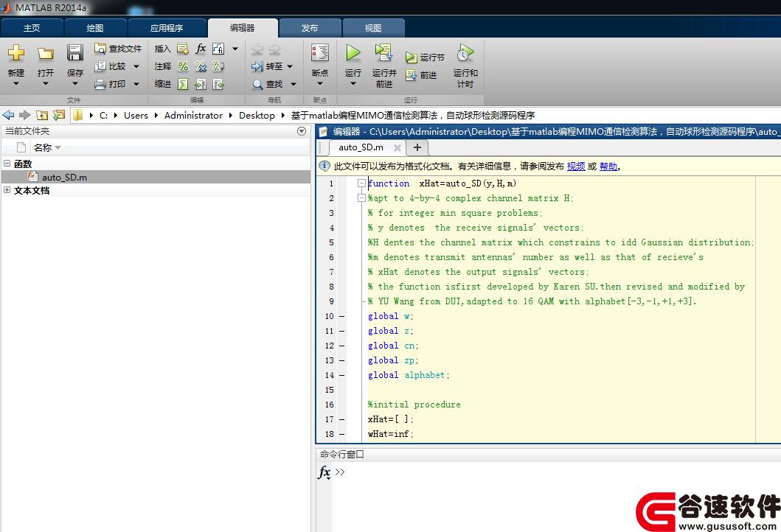Viewport: 781px width, 532px height.
Task: Click 运行并前进 (Run and Advance) icon
Action: pyautogui.click(x=384, y=52)
